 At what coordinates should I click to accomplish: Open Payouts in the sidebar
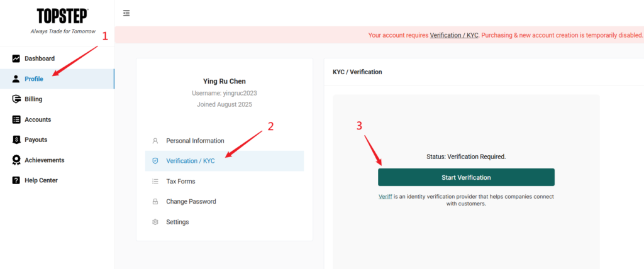tap(36, 140)
